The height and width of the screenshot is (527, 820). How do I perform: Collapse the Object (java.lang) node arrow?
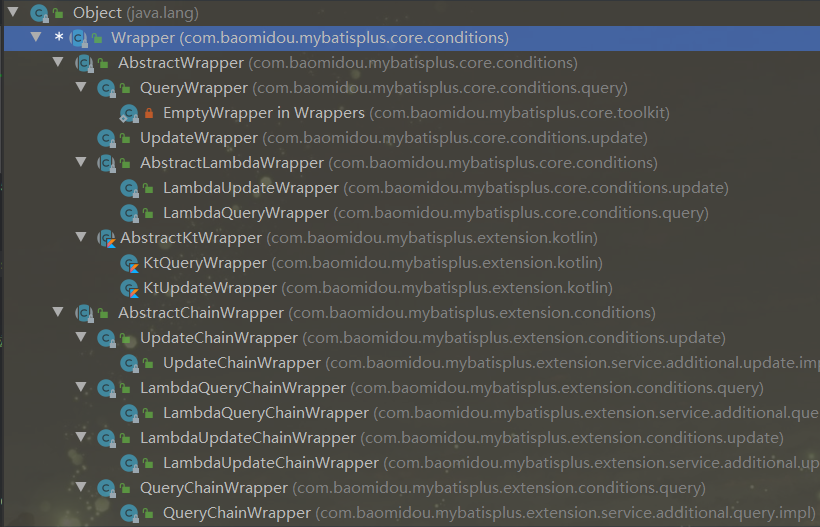[x=13, y=12]
